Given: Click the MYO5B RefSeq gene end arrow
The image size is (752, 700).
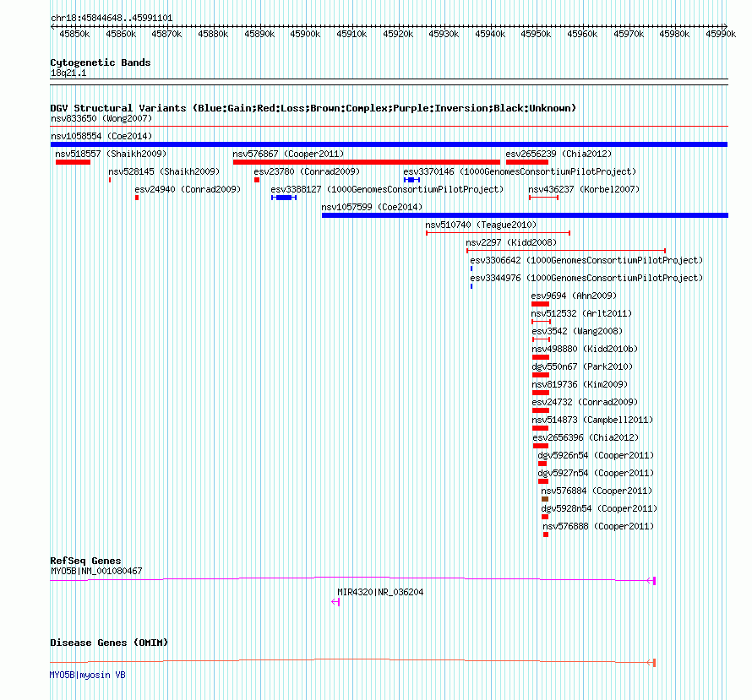Looking at the screenshot, I should [651, 581].
